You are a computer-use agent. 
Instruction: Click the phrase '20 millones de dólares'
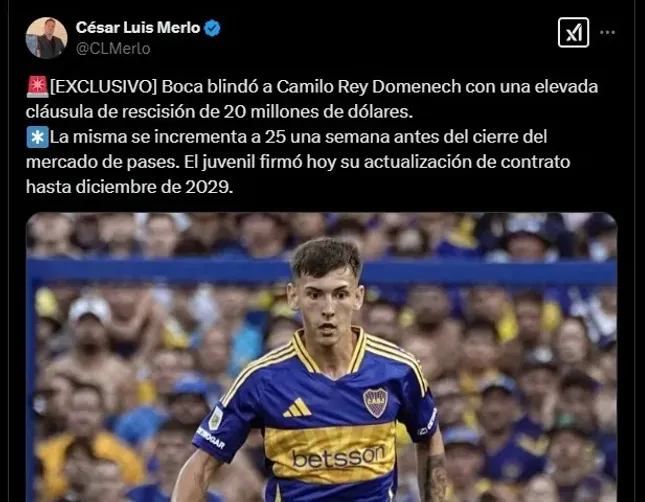pos(318,112)
